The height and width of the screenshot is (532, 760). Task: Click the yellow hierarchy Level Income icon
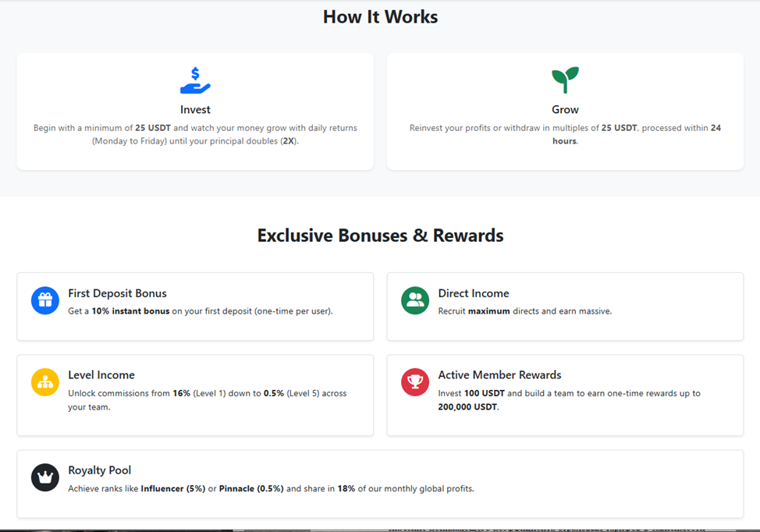(45, 382)
